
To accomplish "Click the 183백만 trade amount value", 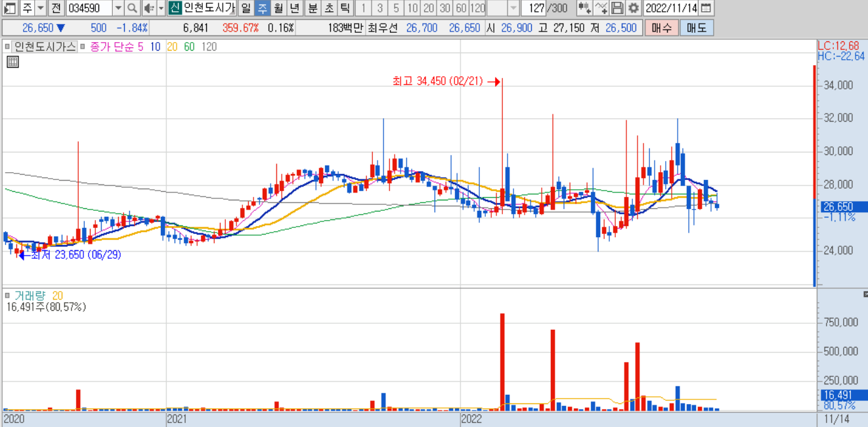I will pos(345,28).
